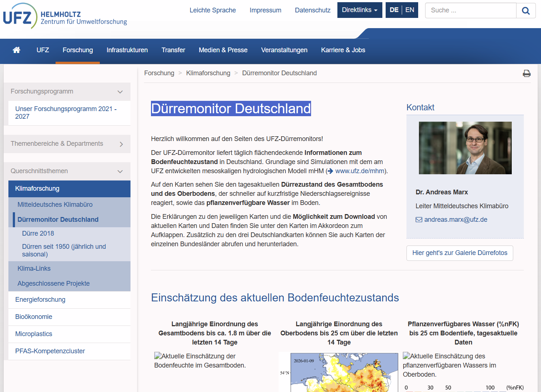This screenshot has height=392, width=541.
Task: Select Dürre 2018 in the sidebar
Action: coord(38,233)
